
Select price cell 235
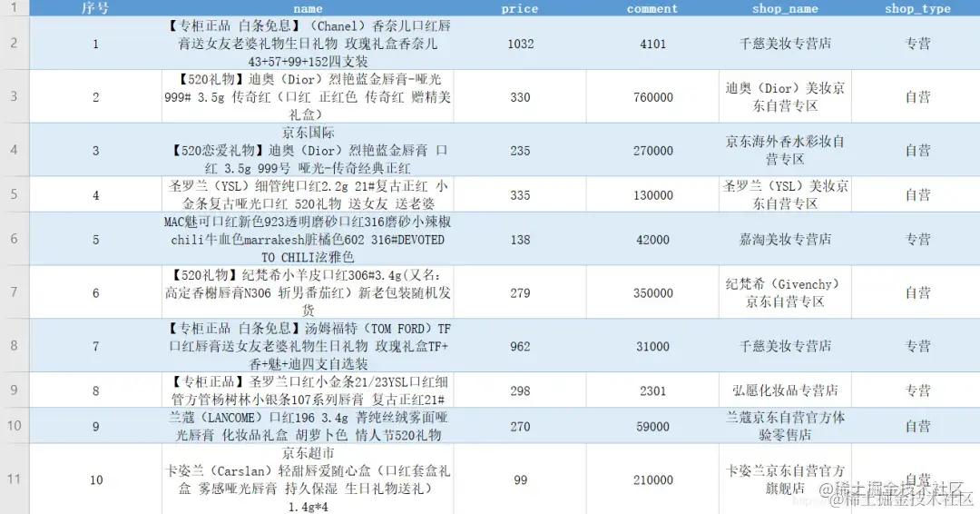pyautogui.click(x=520, y=150)
